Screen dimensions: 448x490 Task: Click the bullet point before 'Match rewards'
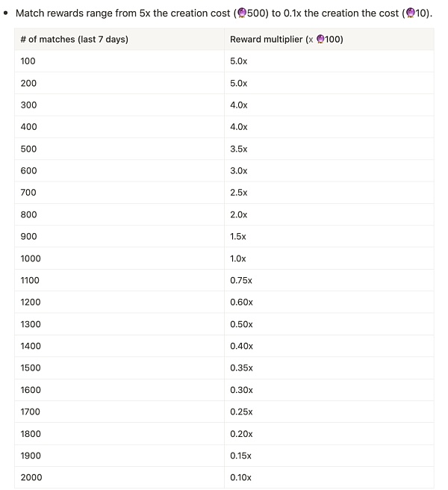pos(6,13)
